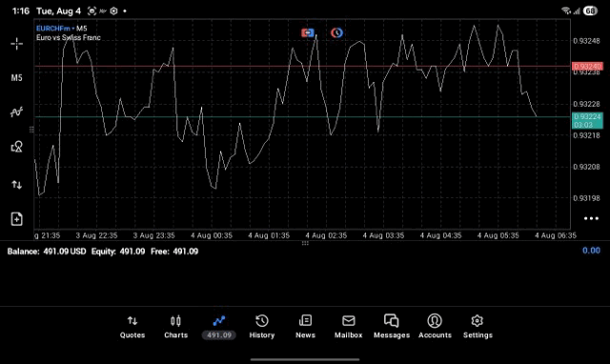
Task: Create a new order with plus icon
Action: [x=16, y=219]
